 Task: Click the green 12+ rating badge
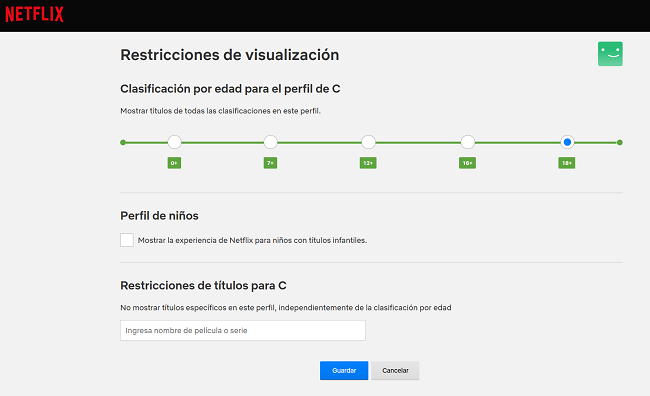tap(368, 163)
